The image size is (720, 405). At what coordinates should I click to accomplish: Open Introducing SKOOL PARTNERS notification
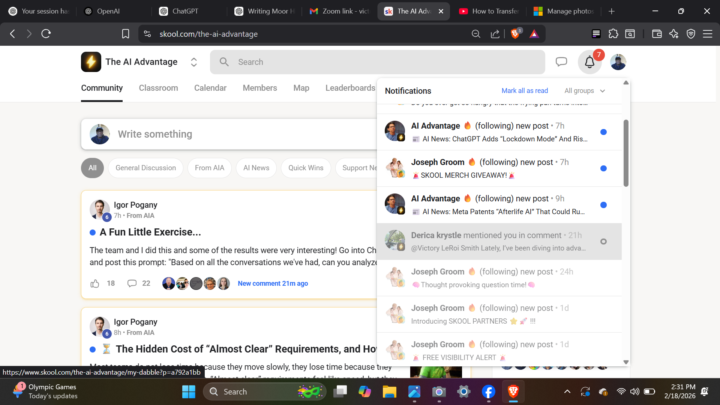tap(499, 314)
